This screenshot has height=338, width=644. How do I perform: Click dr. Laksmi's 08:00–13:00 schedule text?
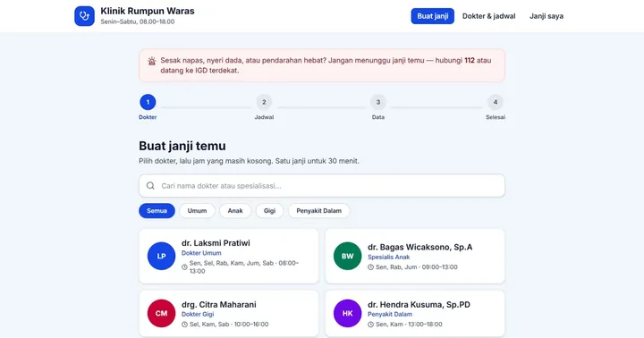click(x=244, y=267)
